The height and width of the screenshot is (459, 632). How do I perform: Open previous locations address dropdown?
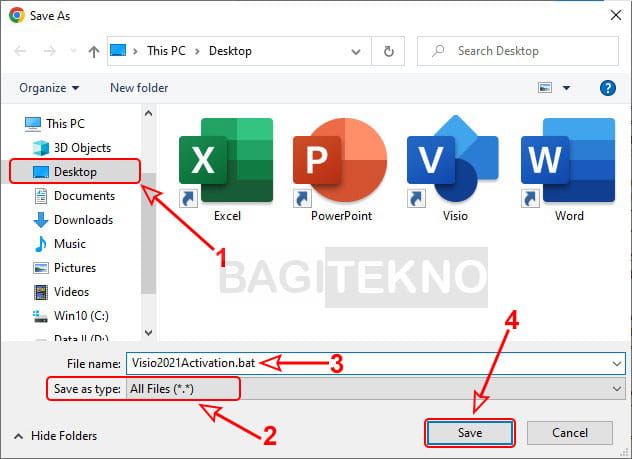[356, 52]
